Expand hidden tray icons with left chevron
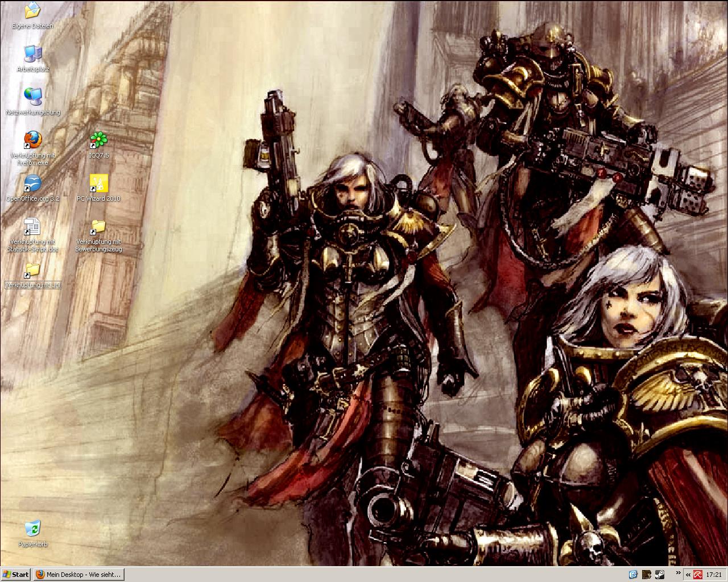This screenshot has height=582, width=728. click(x=687, y=574)
